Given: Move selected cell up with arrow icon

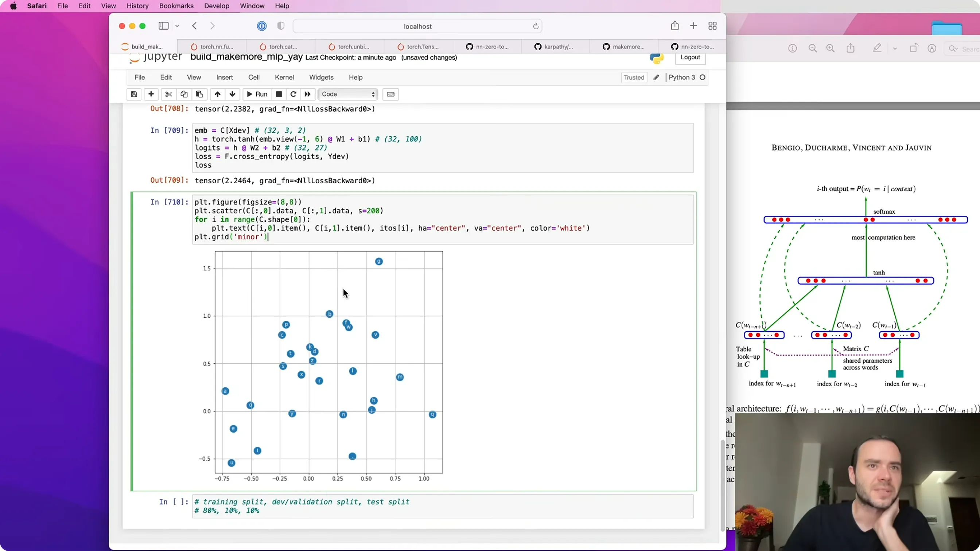Looking at the screenshot, I should click(217, 94).
